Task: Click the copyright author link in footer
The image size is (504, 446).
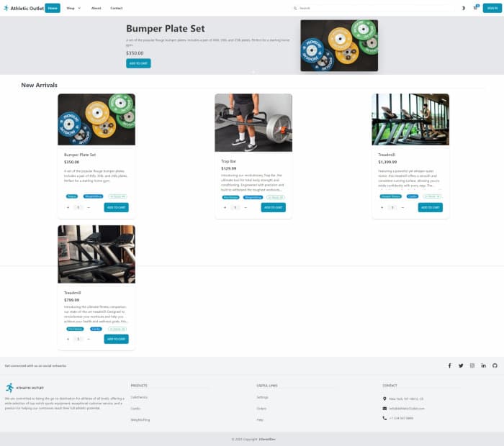Action: pos(267,440)
